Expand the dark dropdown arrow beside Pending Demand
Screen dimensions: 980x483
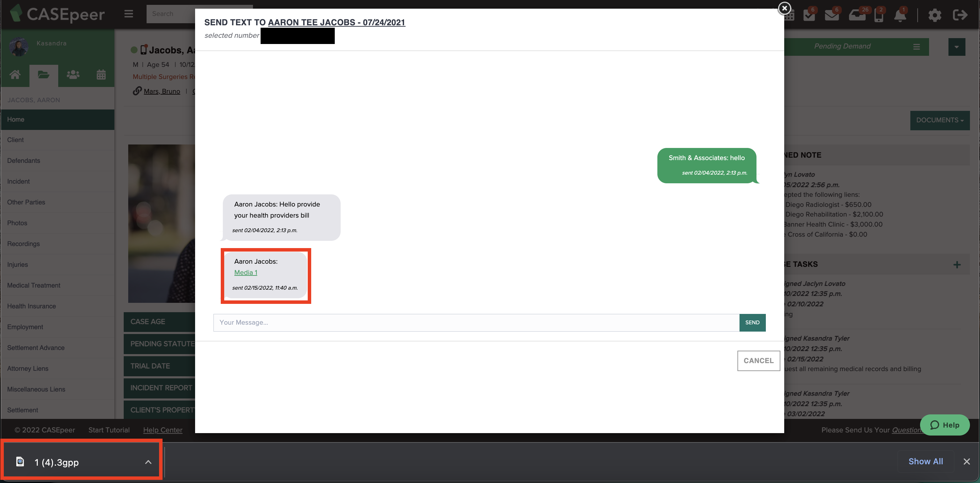(956, 47)
